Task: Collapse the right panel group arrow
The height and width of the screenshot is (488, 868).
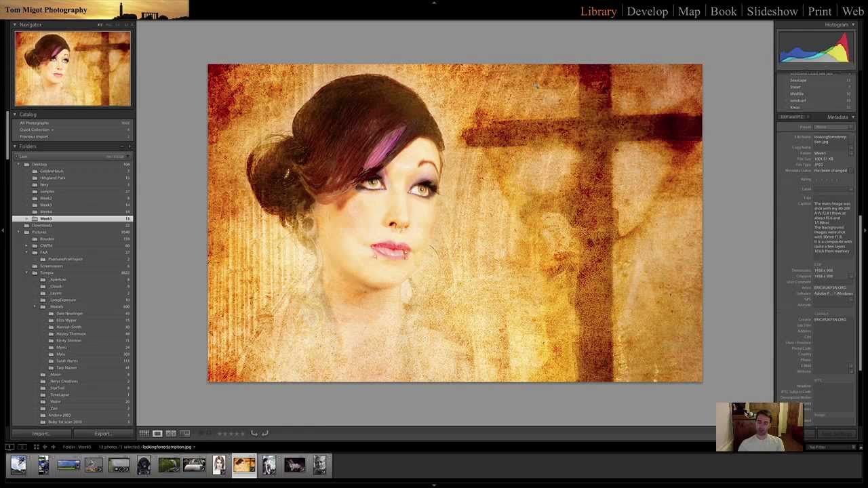Action: 865,230
